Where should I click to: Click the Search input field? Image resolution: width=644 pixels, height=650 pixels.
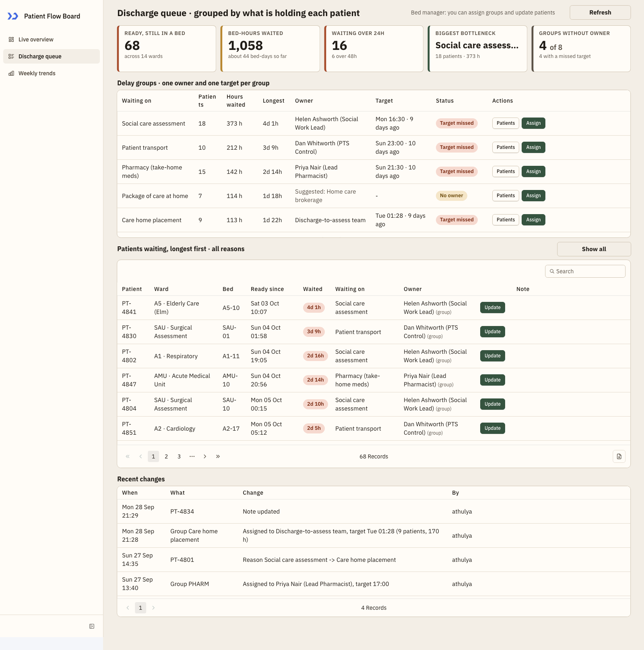585,271
